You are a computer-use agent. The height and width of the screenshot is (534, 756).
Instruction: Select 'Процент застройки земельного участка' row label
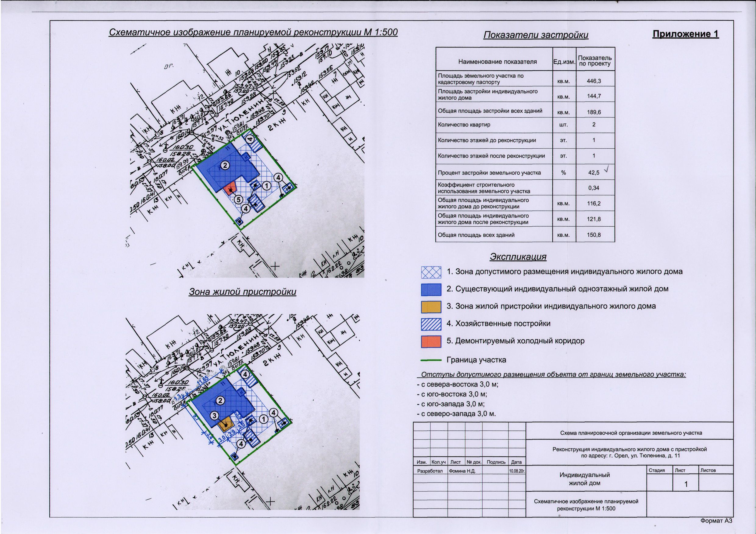(489, 173)
